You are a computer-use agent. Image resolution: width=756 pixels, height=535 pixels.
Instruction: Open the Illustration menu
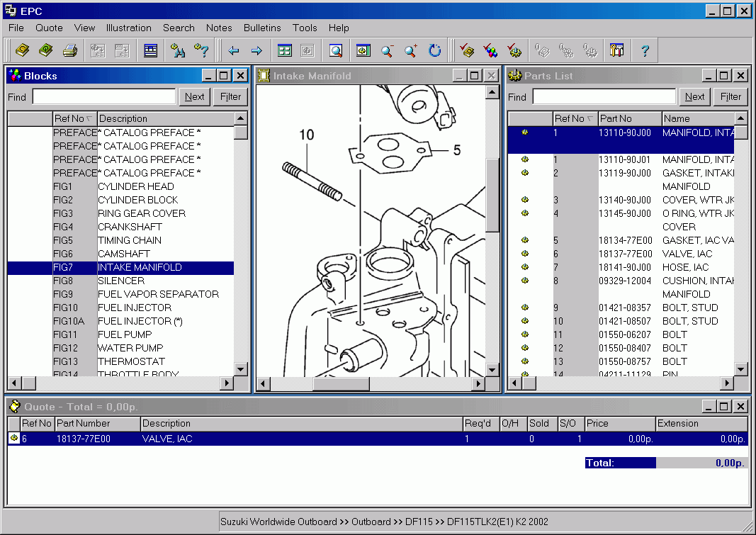pyautogui.click(x=128, y=28)
